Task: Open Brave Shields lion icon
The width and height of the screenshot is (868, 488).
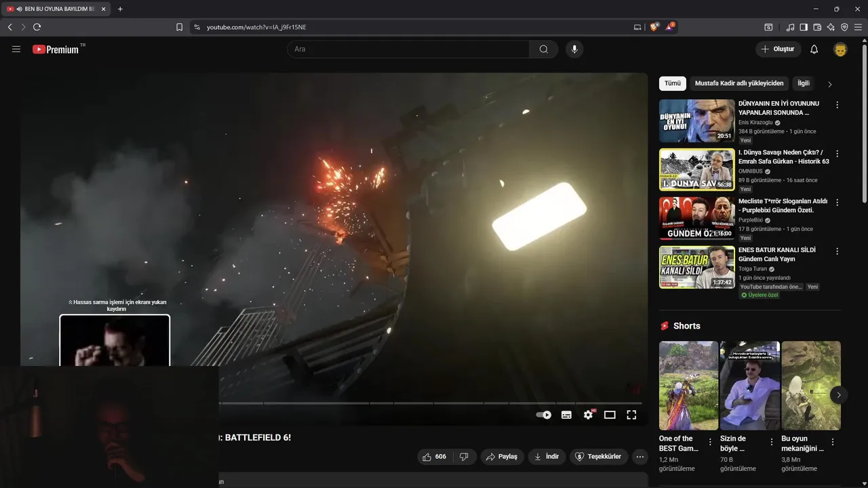Action: coord(654,26)
